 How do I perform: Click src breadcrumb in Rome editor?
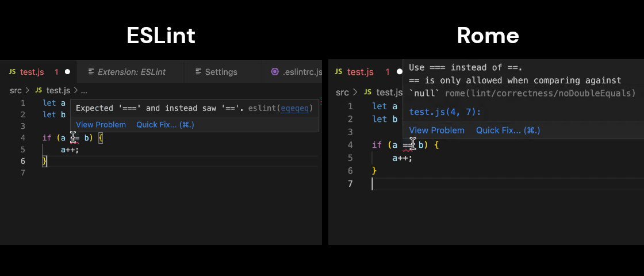pyautogui.click(x=342, y=93)
